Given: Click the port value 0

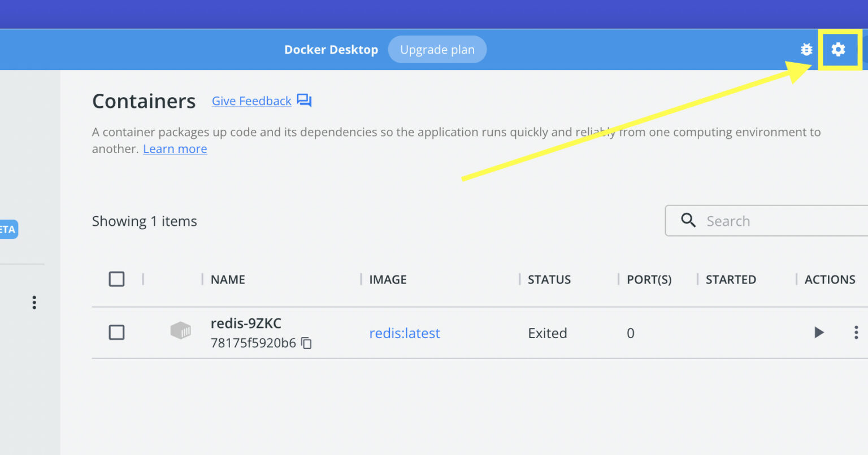Looking at the screenshot, I should click(x=631, y=333).
